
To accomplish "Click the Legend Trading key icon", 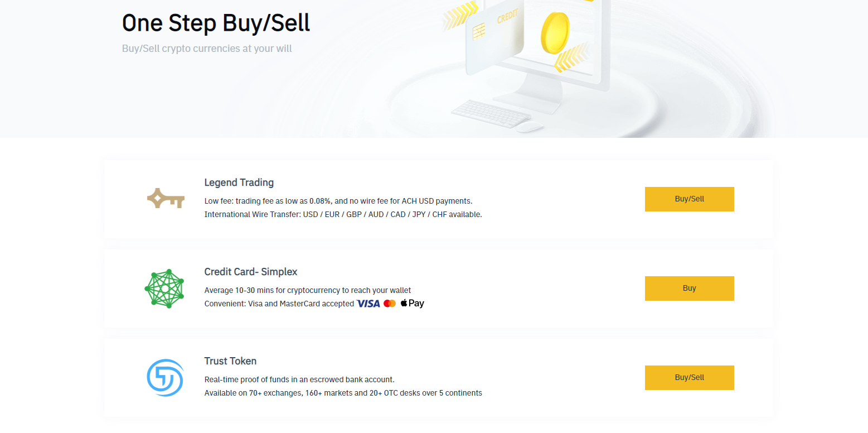I will pyautogui.click(x=166, y=199).
